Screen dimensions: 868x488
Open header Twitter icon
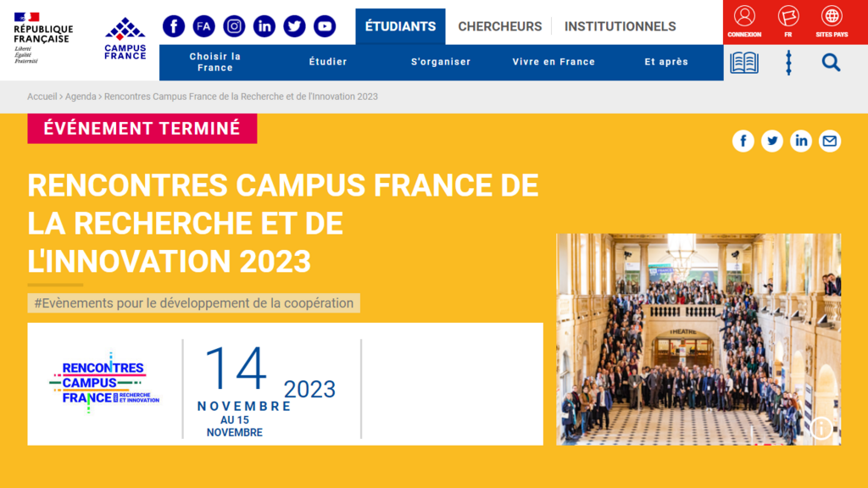294,26
